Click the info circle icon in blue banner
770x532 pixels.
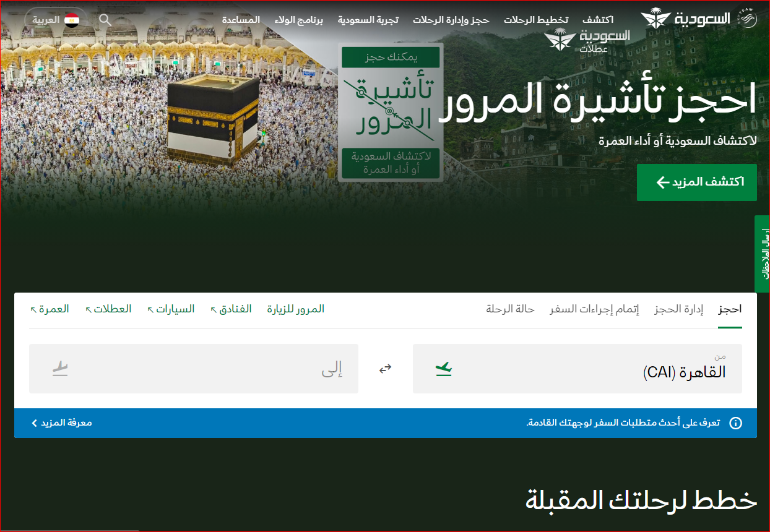pos(735,423)
